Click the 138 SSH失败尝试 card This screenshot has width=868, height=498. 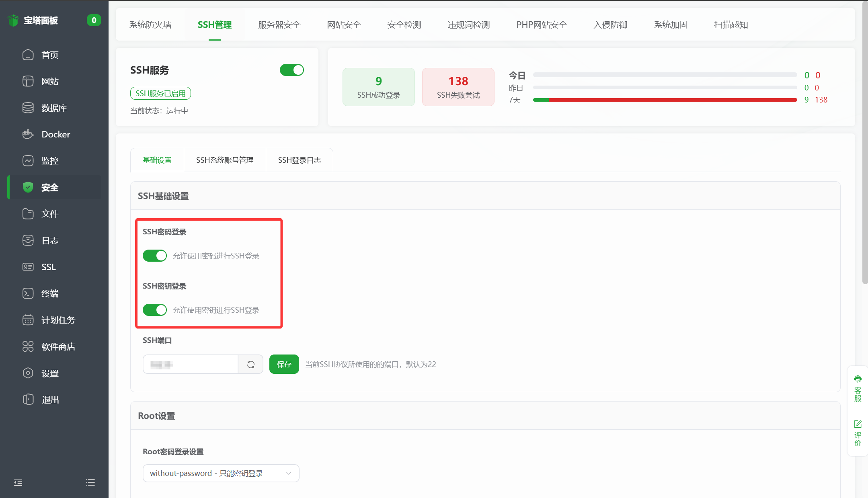(458, 87)
